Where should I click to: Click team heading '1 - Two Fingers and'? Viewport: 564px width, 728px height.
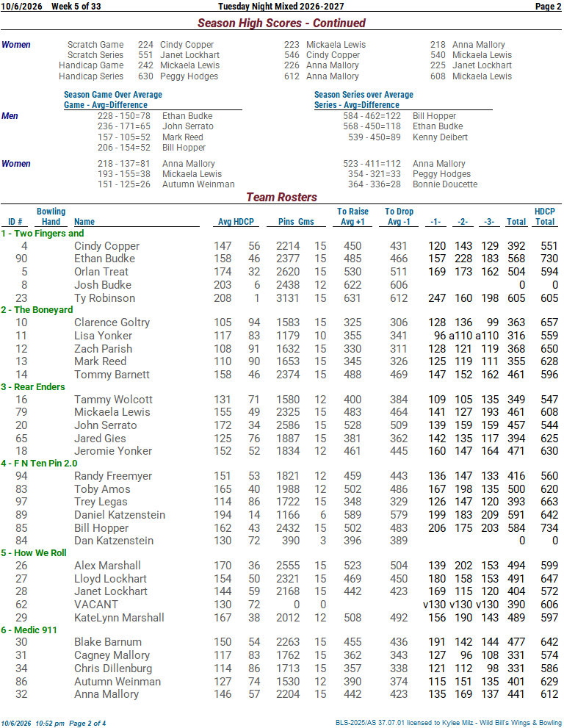coord(43,234)
